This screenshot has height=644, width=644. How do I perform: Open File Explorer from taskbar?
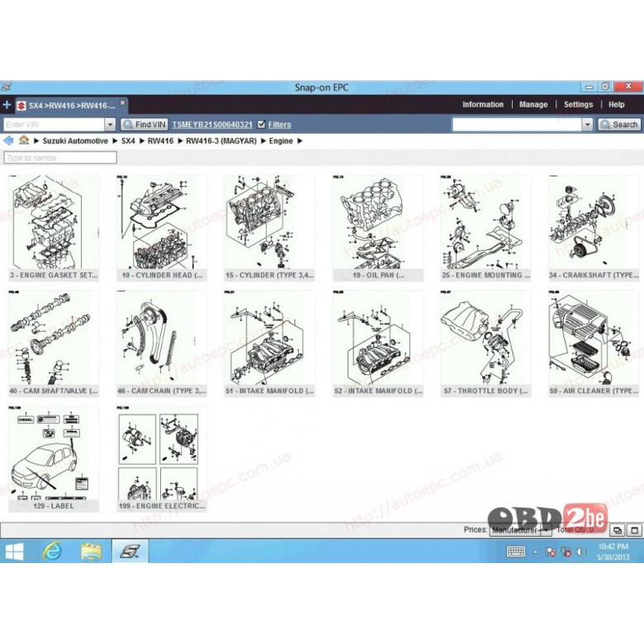tap(91, 552)
